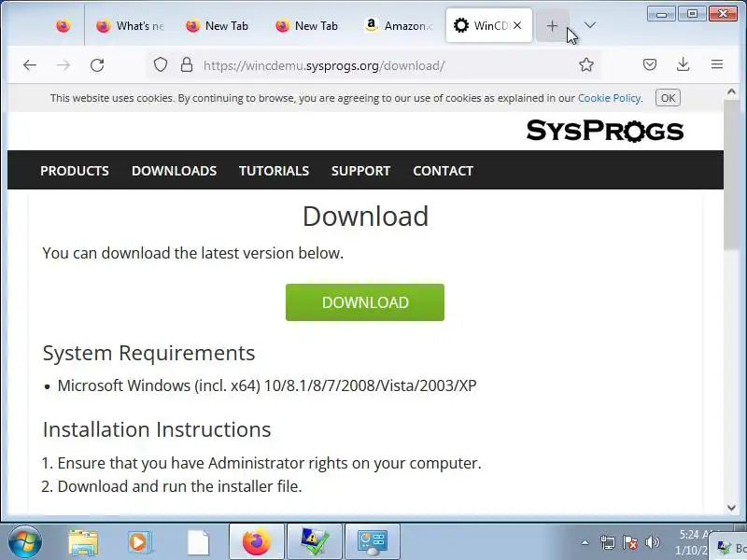Viewport: 747px width, 560px height.
Task: Click the vertical scrollbar thumb
Action: [731, 175]
